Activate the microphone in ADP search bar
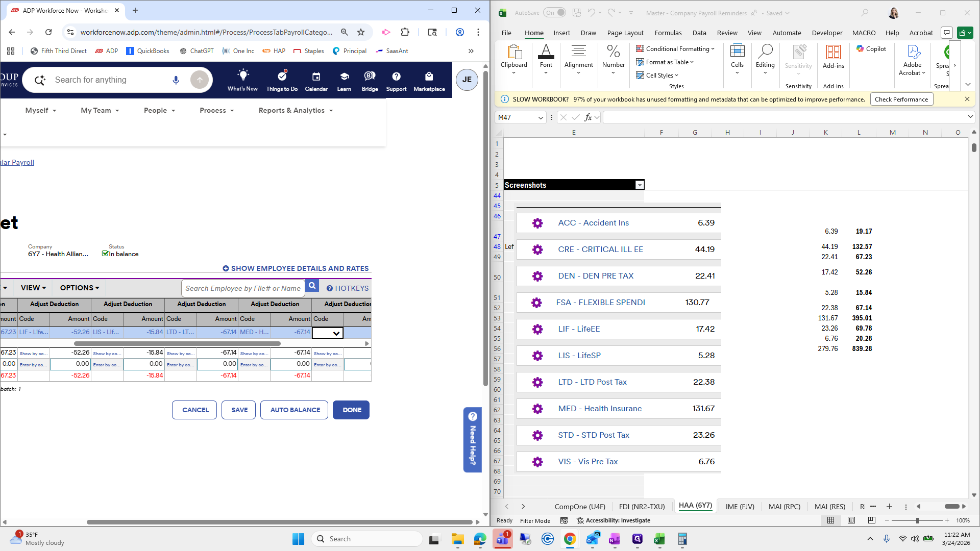Viewport: 980px width, 551px height. click(176, 80)
